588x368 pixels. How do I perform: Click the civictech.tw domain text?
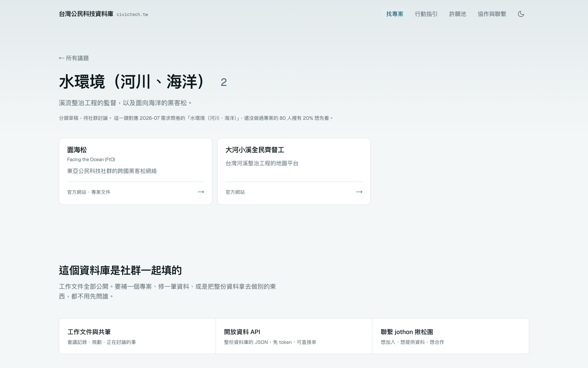click(x=132, y=14)
